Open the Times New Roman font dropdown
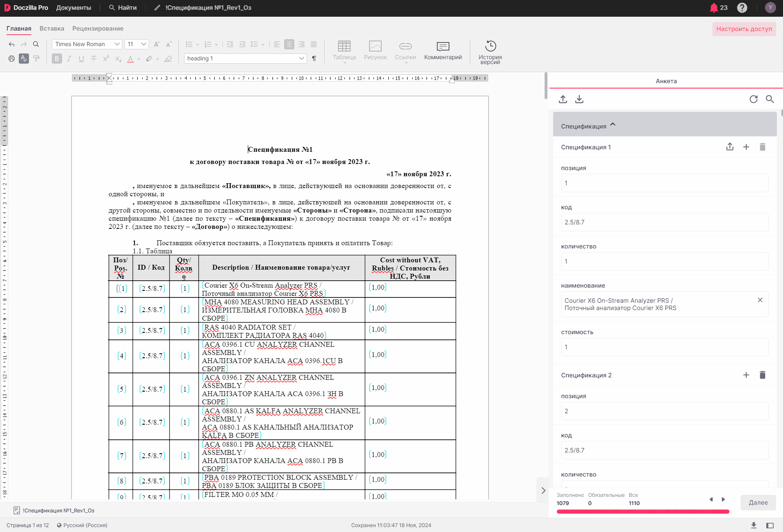Image resolution: width=783 pixels, height=532 pixels. (x=87, y=44)
